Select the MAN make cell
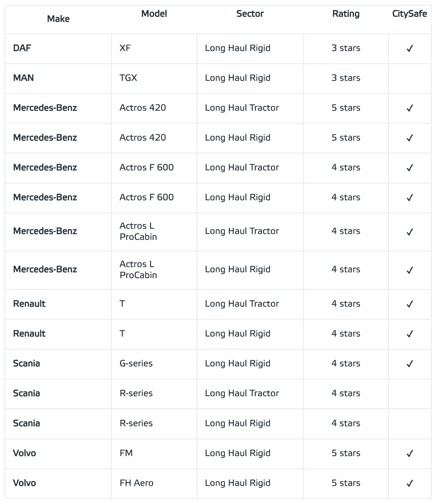The height and width of the screenshot is (504, 438). tap(24, 78)
